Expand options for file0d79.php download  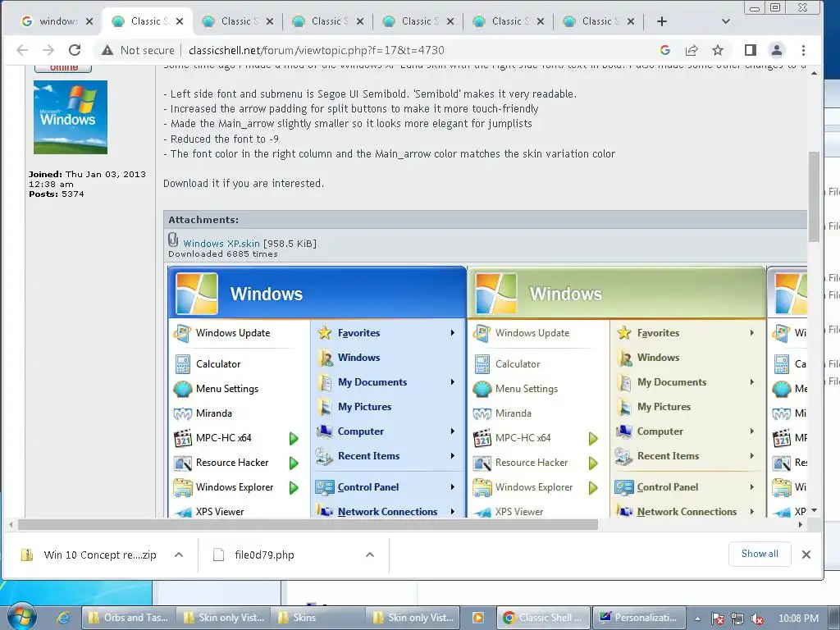[x=370, y=555]
